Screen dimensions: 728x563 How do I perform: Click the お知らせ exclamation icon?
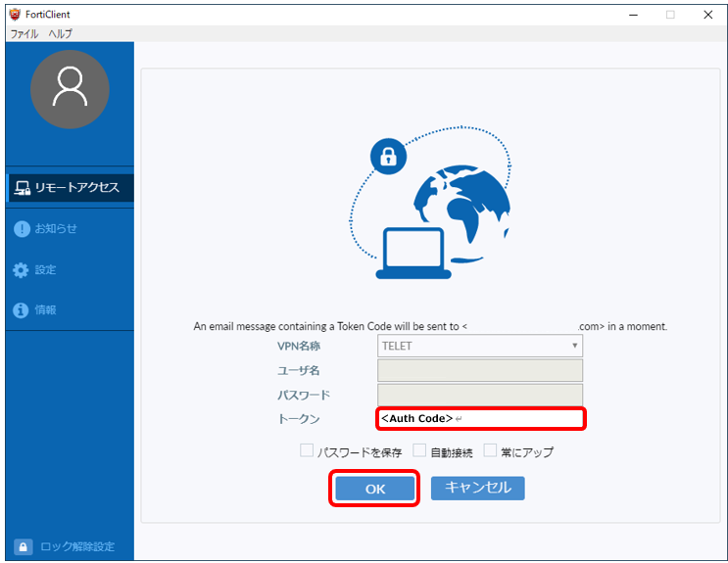point(22,228)
